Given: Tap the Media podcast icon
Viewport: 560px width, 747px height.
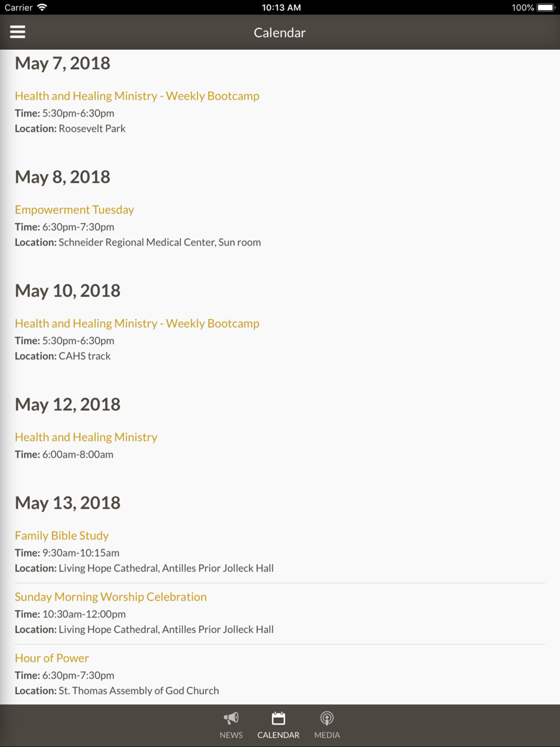Looking at the screenshot, I should 327,718.
